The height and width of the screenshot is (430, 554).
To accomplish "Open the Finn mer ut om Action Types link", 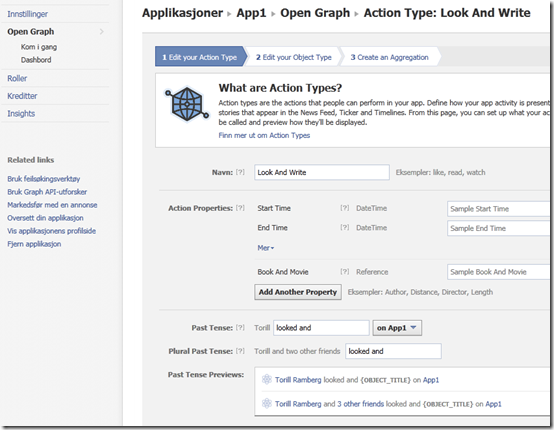I will [x=264, y=135].
